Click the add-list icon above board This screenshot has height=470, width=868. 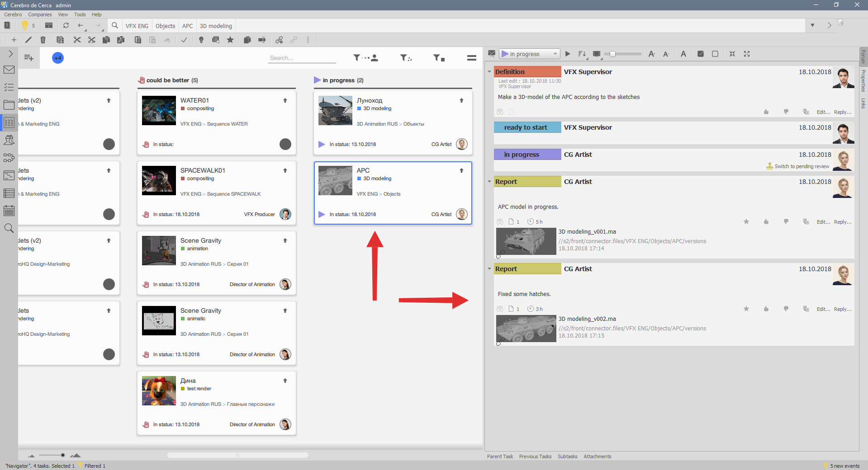pyautogui.click(x=29, y=58)
